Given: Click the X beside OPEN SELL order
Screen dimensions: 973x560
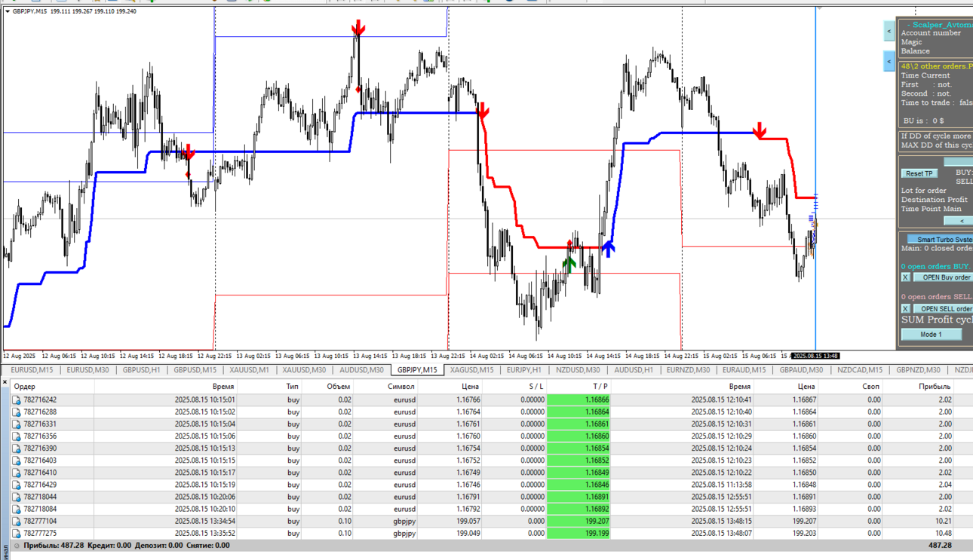Looking at the screenshot, I should [x=906, y=309].
